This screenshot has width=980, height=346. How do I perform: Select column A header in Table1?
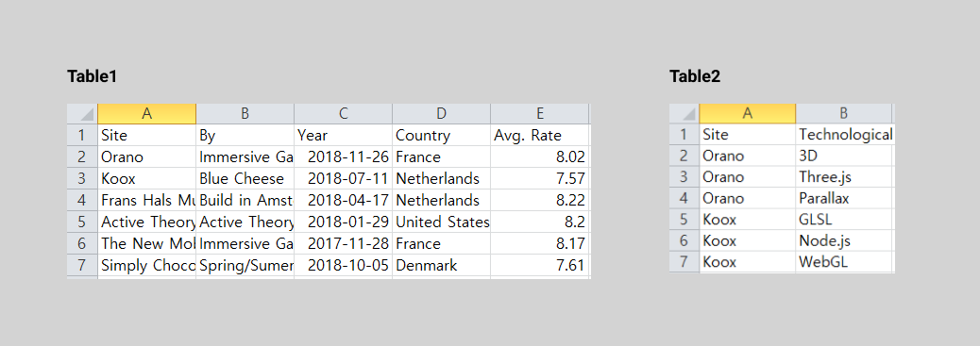pos(147,114)
